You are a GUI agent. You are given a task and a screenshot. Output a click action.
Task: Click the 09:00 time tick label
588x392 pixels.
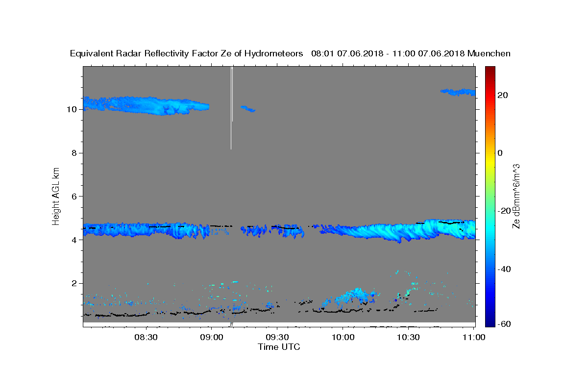212,337
